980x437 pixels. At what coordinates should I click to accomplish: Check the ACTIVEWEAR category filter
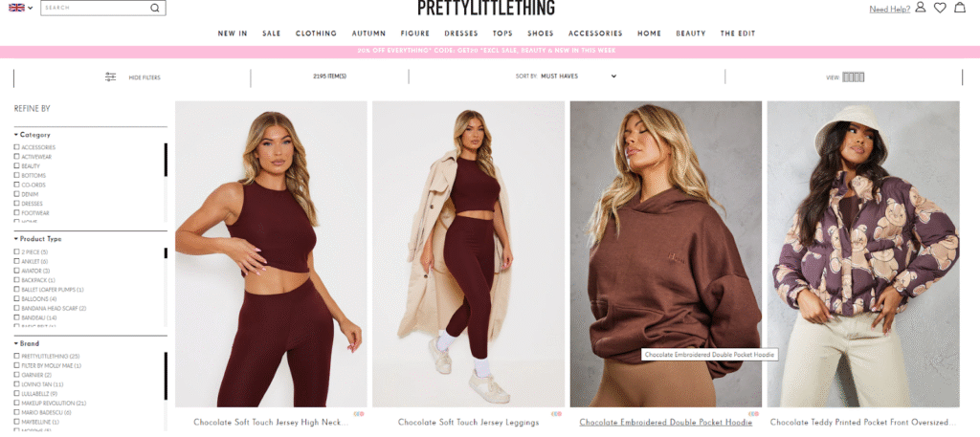click(17, 157)
